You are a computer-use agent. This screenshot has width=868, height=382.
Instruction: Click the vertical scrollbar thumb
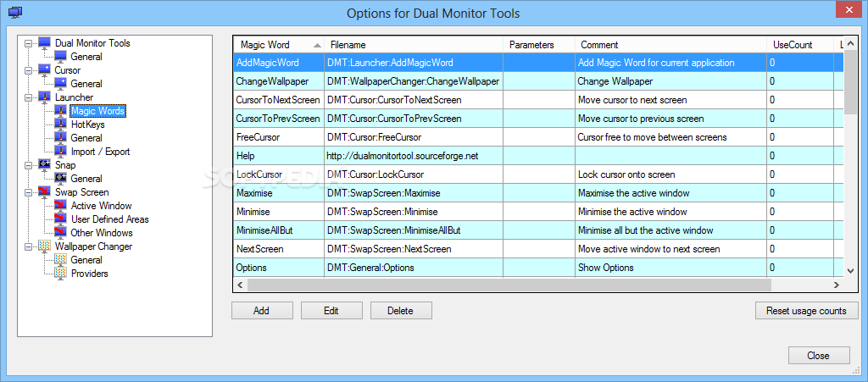pyautogui.click(x=851, y=84)
